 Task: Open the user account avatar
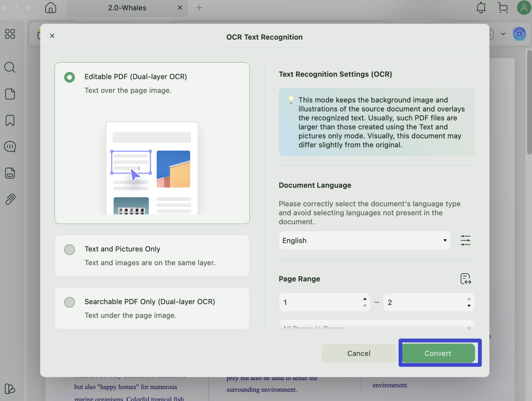(524, 8)
